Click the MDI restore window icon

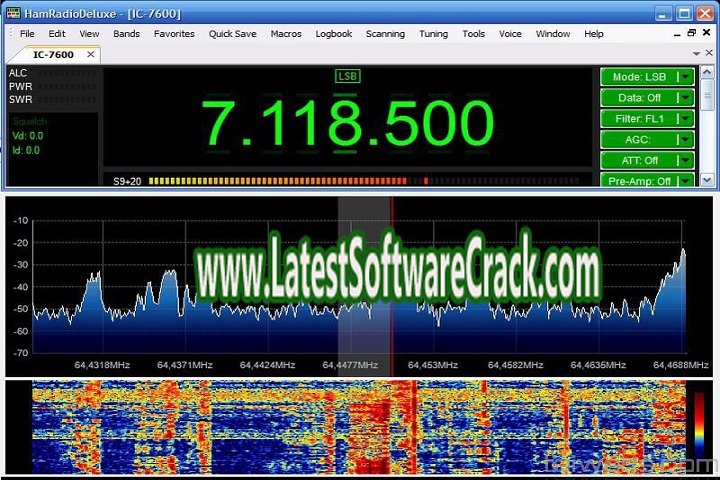(x=692, y=34)
